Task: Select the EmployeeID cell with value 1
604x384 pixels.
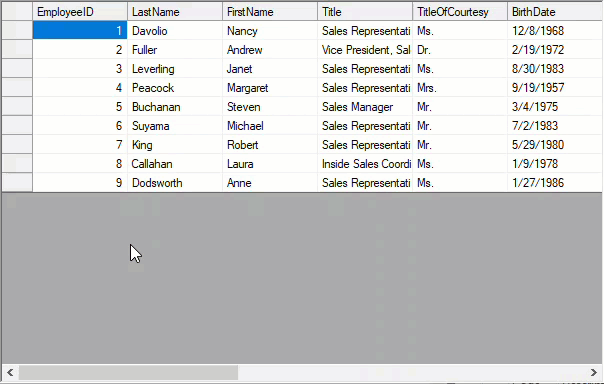Action: pos(80,30)
